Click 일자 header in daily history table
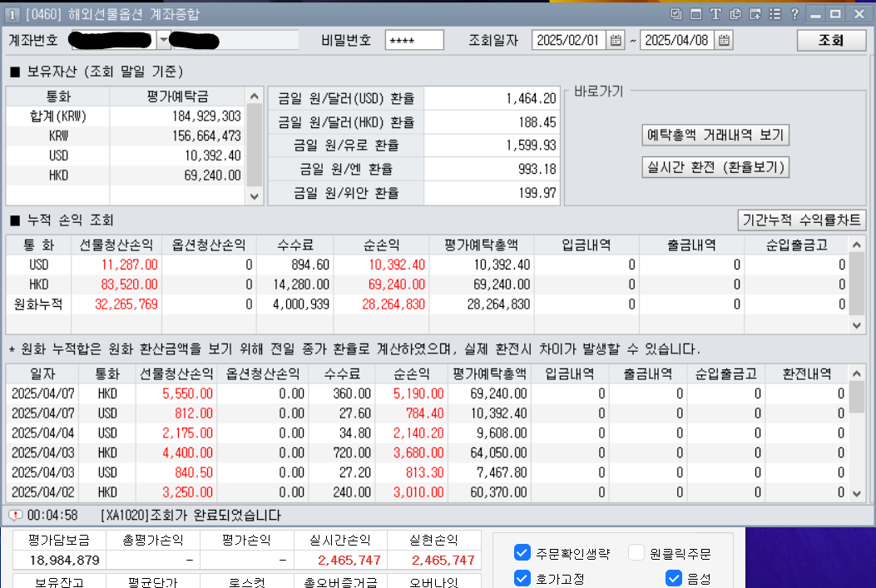876x588 pixels. (x=42, y=373)
